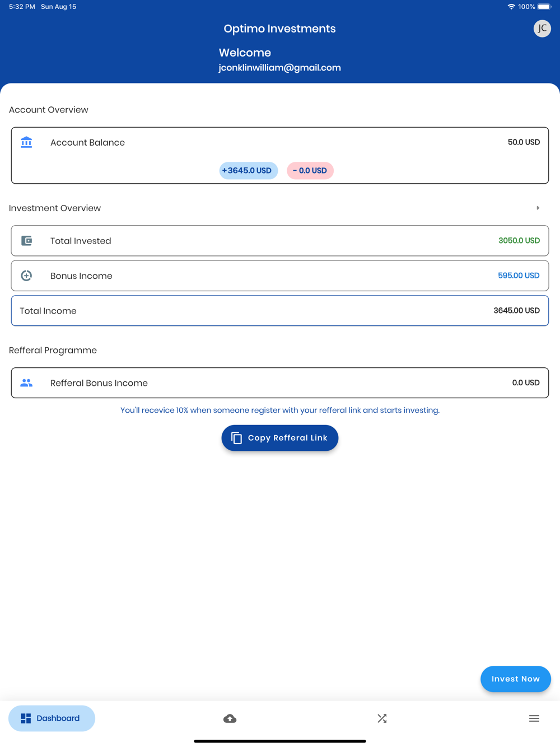The height and width of the screenshot is (747, 560).
Task: Open the hamburger menu icon
Action: tap(534, 718)
